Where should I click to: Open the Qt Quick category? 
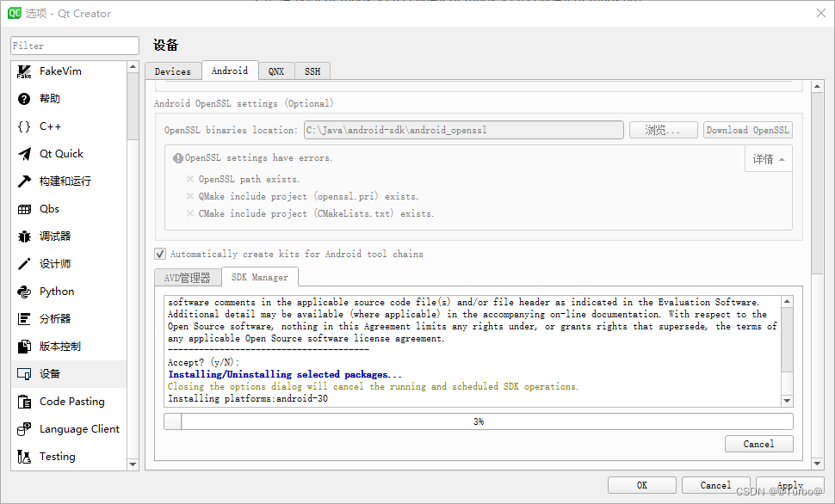point(69,154)
